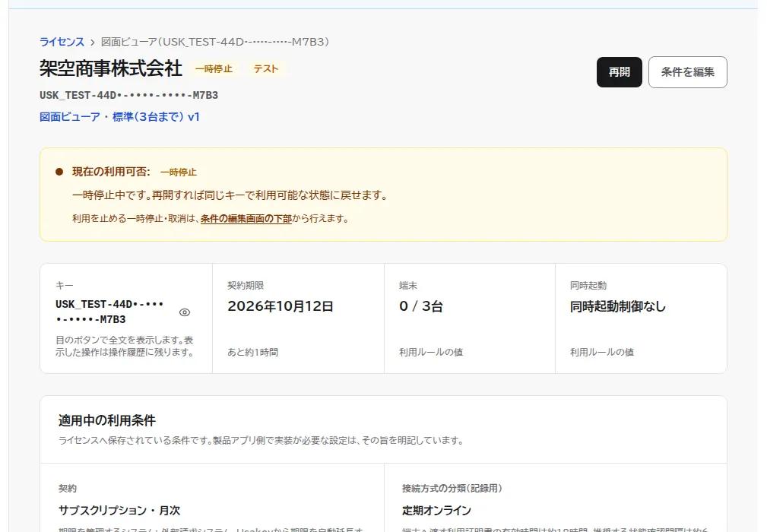Click 現在の利用可否: label

point(111,172)
